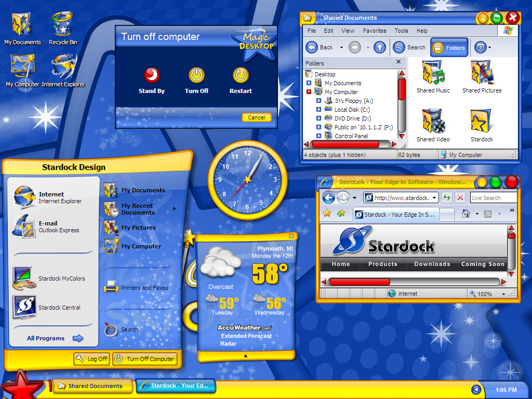The width and height of the screenshot is (532, 399).
Task: Close the weather widget
Action: [x=291, y=236]
